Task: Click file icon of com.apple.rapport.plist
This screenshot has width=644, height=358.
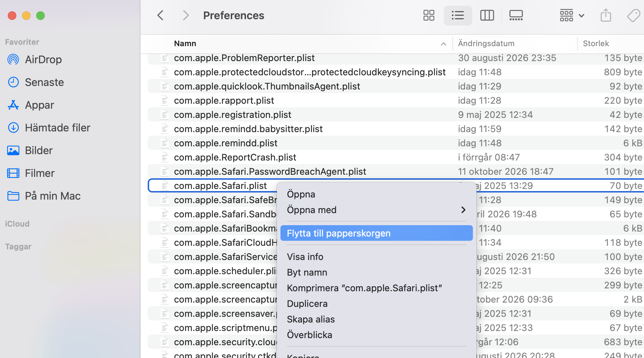Action: [x=164, y=101]
